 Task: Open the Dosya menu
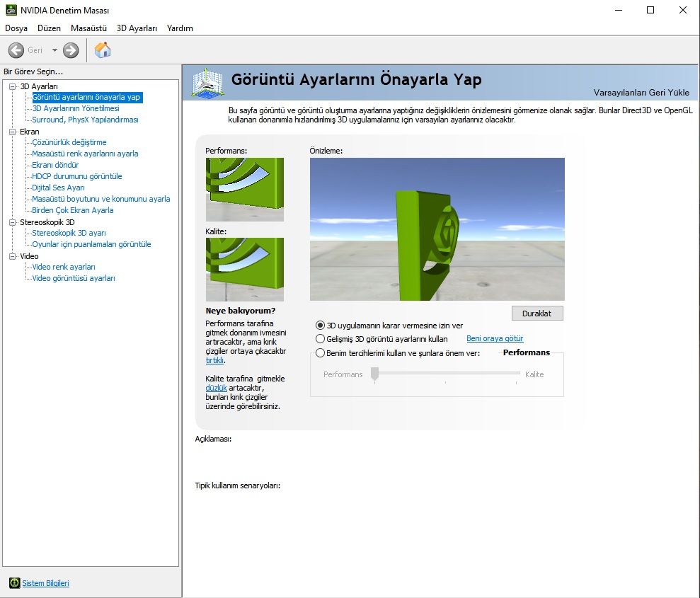16,28
